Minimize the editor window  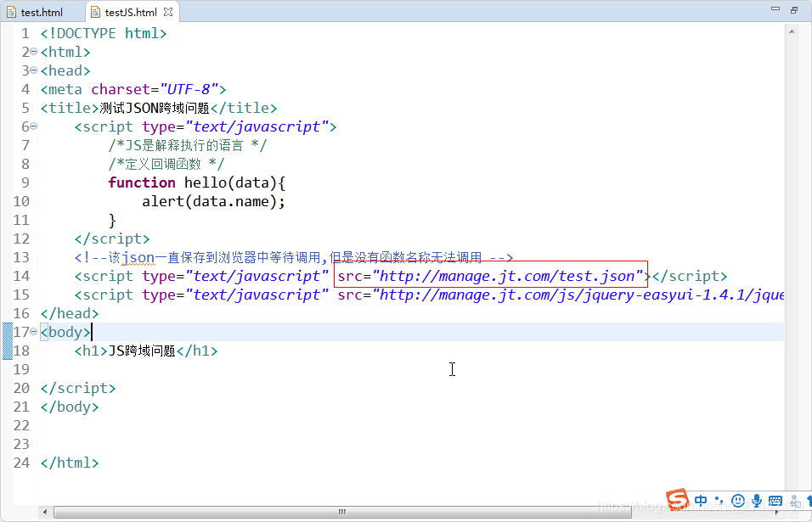775,8
